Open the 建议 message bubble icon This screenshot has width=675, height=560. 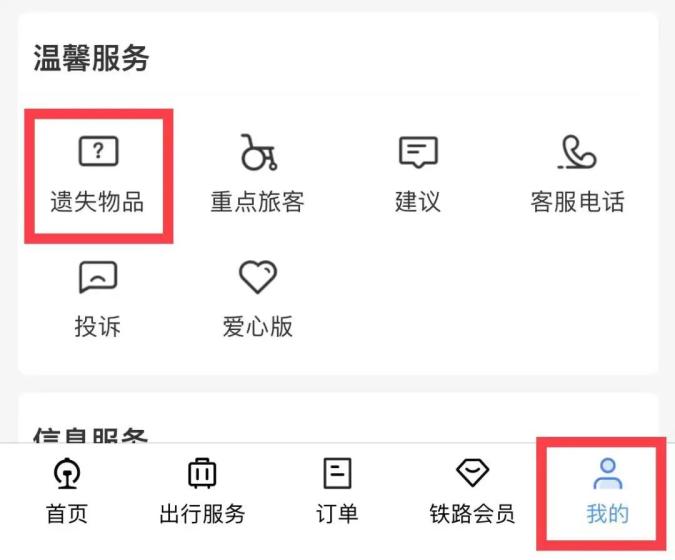pyautogui.click(x=418, y=152)
